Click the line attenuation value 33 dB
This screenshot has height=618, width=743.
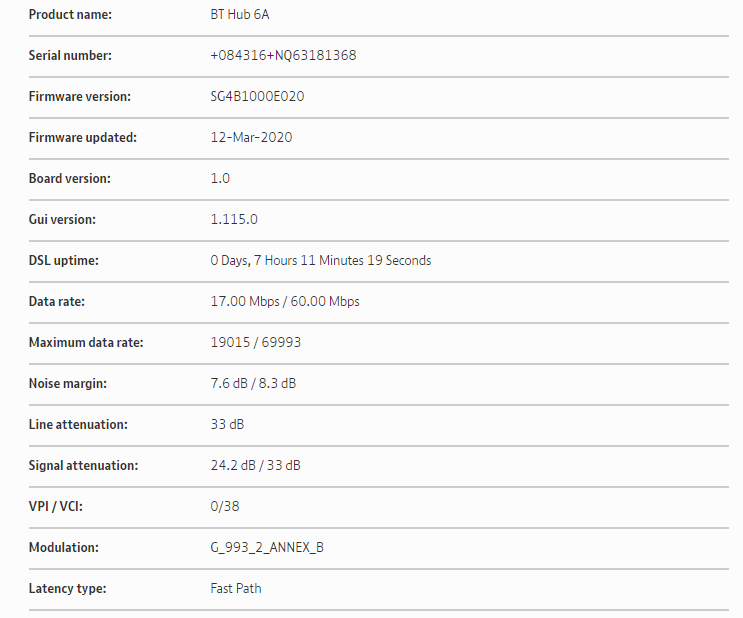click(x=227, y=425)
